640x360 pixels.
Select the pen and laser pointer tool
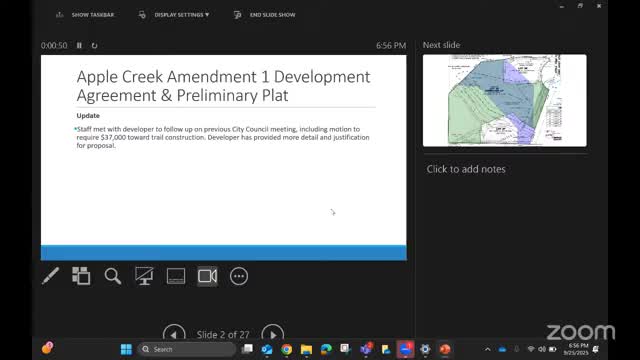pos(50,276)
